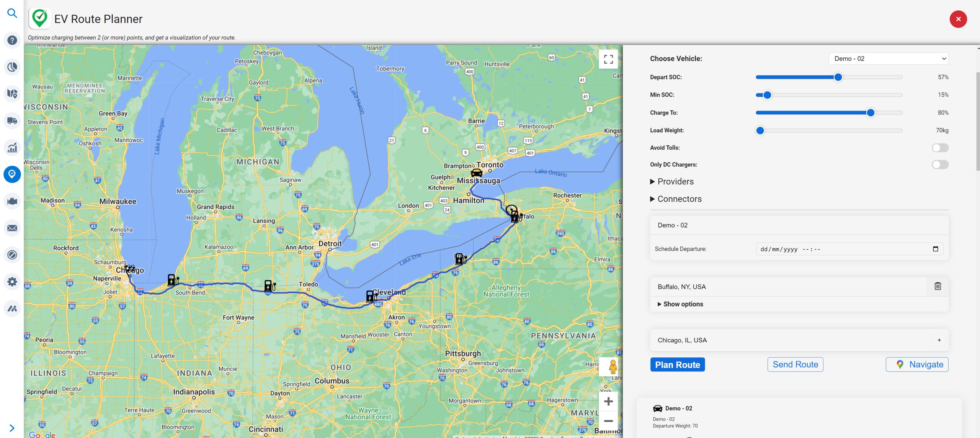This screenshot has width=980, height=438.
Task: Click the charging station marker near South Bend
Action: click(x=173, y=280)
